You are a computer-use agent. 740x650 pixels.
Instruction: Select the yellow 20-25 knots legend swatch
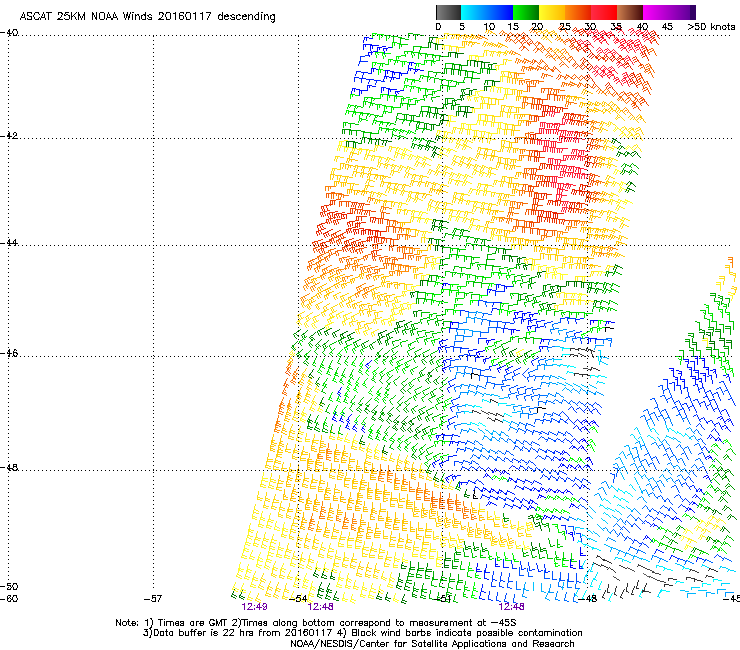coord(552,12)
